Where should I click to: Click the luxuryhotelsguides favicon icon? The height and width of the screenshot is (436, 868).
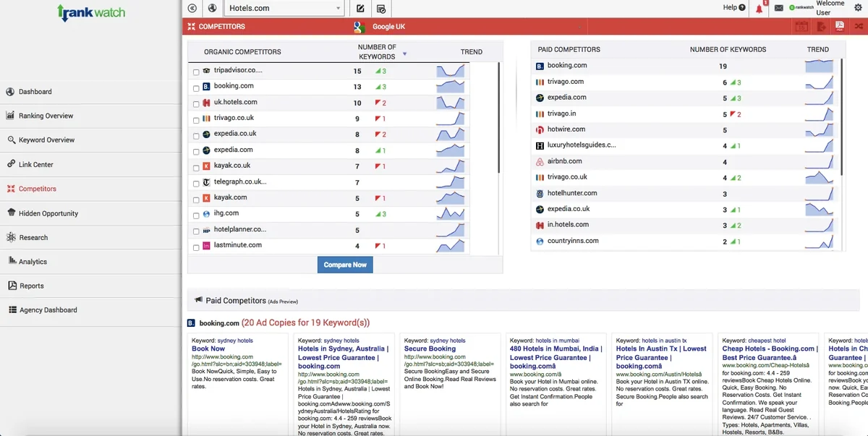tap(540, 145)
